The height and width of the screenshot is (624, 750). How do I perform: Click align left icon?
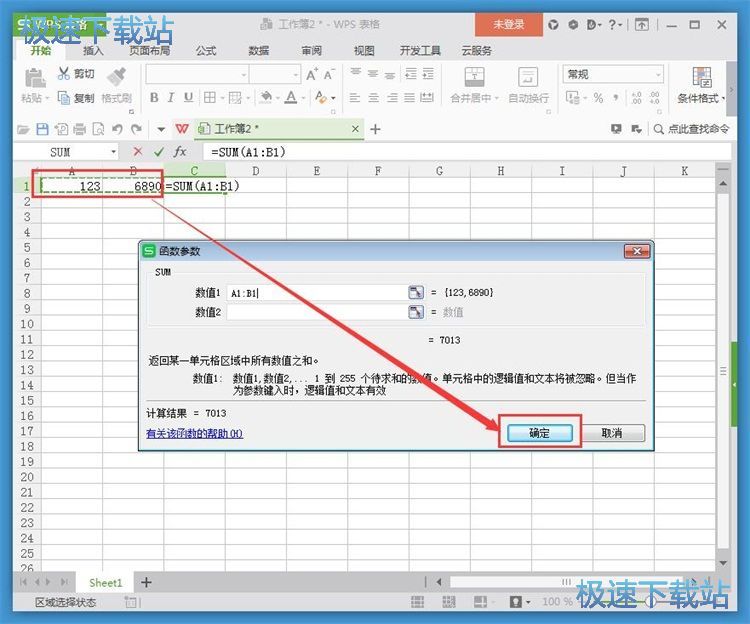pyautogui.click(x=354, y=98)
